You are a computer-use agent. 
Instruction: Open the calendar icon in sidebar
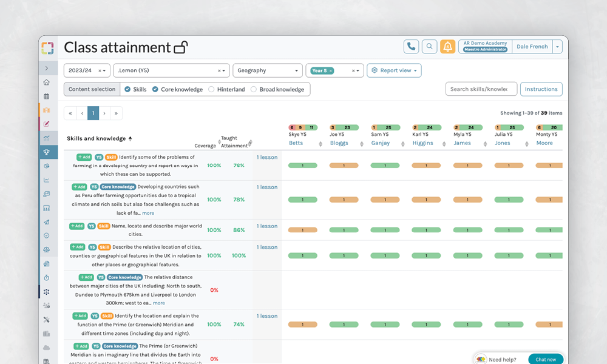[47, 96]
